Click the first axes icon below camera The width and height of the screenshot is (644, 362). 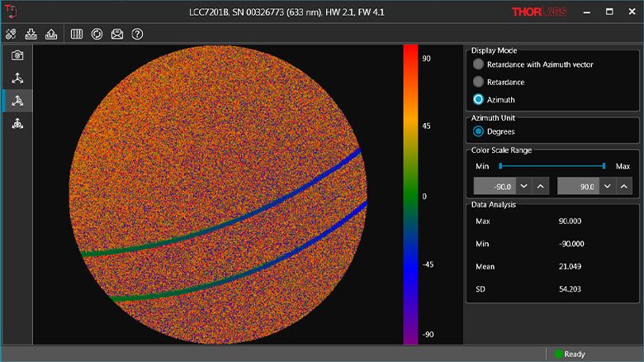tap(17, 78)
